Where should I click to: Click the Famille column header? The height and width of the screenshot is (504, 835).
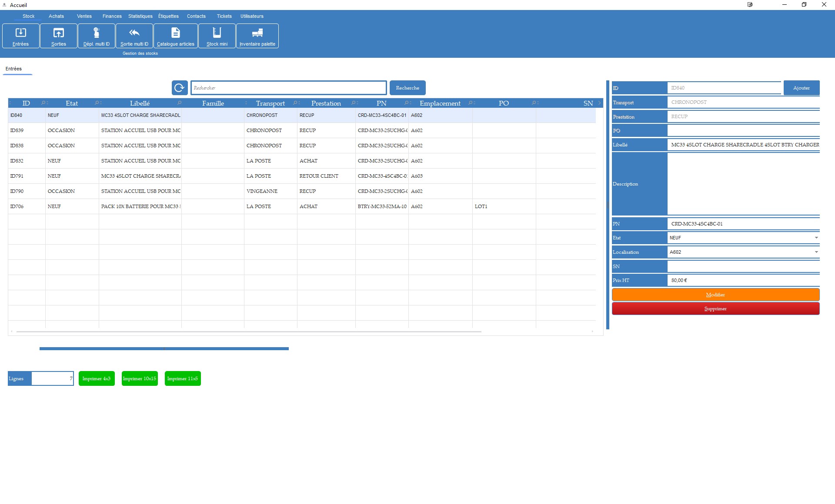coord(213,103)
